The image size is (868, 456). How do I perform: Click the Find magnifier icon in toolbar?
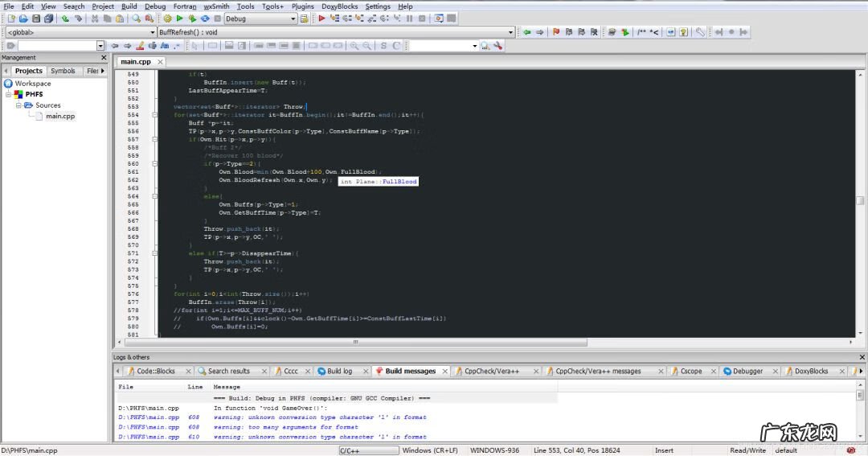point(136,18)
